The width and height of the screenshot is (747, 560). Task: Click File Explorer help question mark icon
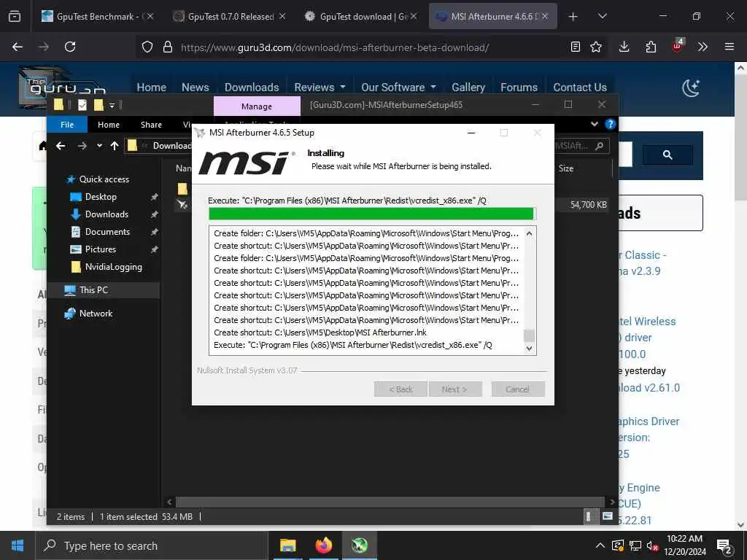(x=611, y=124)
